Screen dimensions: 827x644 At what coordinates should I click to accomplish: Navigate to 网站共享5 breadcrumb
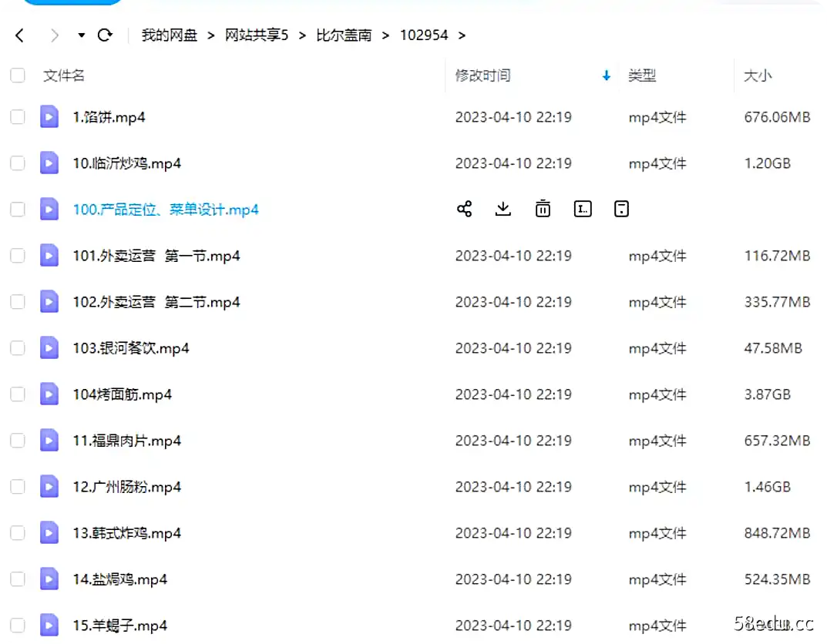tap(257, 35)
